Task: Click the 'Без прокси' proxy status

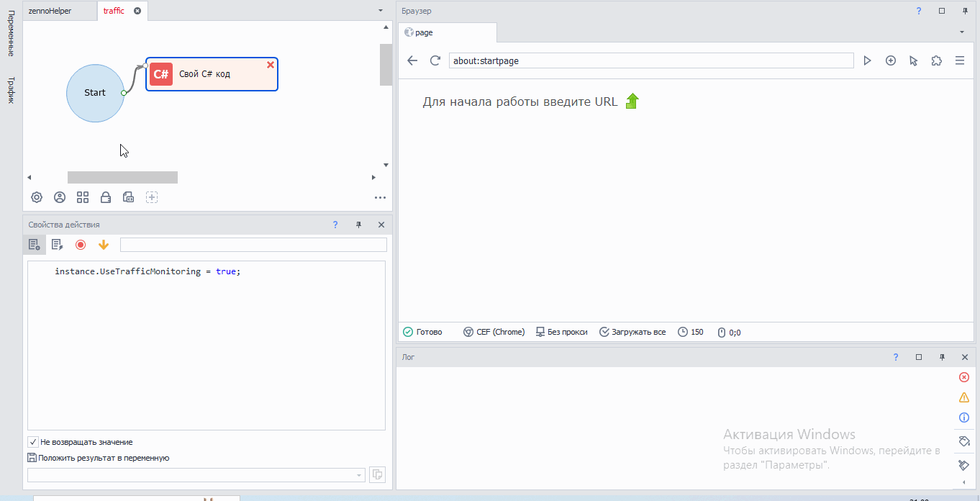Action: tap(561, 332)
